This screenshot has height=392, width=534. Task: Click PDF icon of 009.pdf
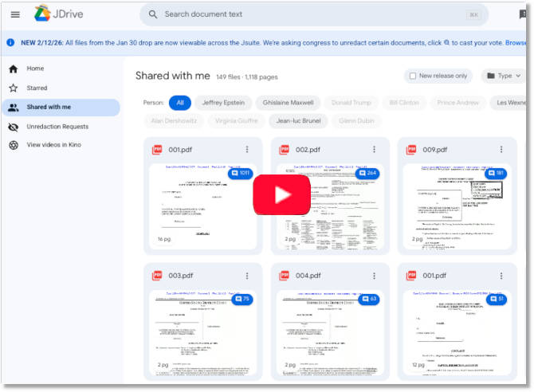[411, 150]
